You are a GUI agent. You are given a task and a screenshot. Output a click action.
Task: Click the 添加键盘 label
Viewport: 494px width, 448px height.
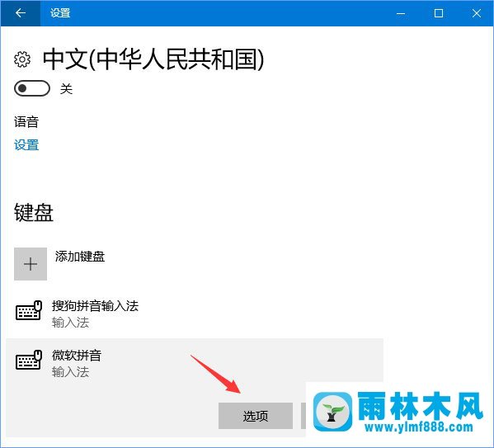(80, 257)
